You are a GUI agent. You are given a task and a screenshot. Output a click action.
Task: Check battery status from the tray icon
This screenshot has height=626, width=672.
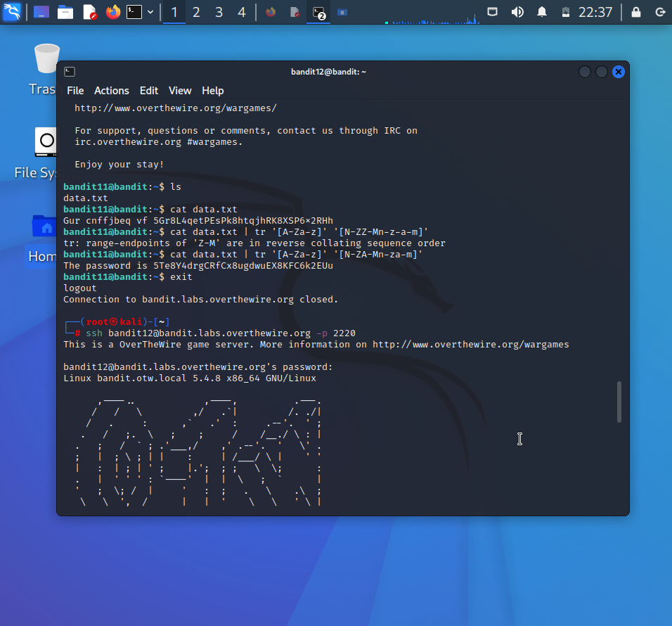click(x=566, y=12)
